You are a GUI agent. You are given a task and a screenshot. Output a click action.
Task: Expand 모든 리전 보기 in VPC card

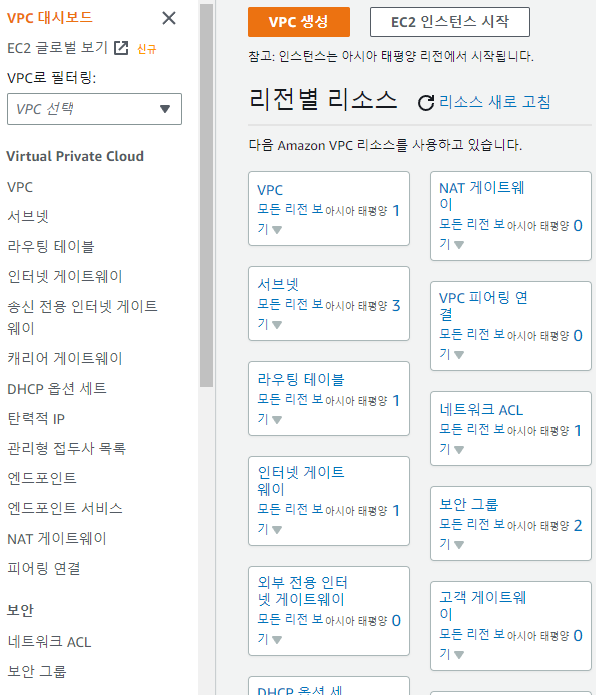[x=290, y=219]
